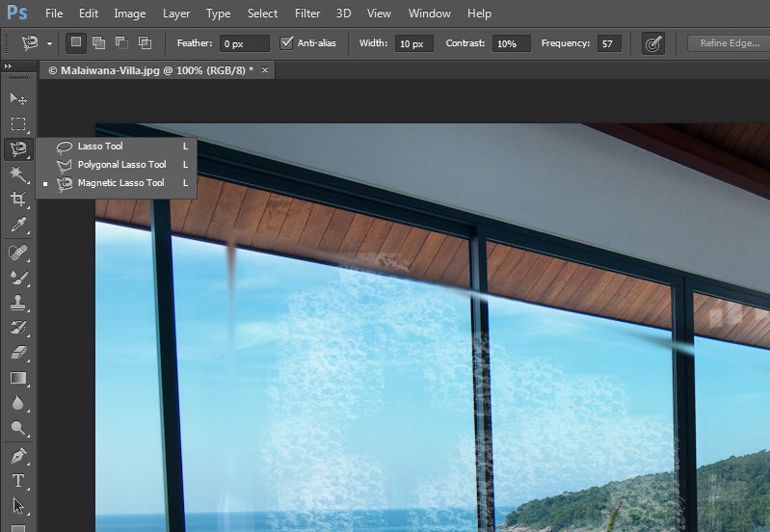Expand the tools panel double-arrow
The image size is (770, 532).
pyautogui.click(x=9, y=66)
